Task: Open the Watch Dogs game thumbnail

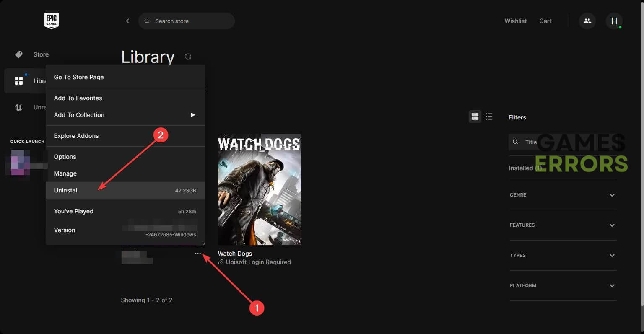Action: click(259, 189)
